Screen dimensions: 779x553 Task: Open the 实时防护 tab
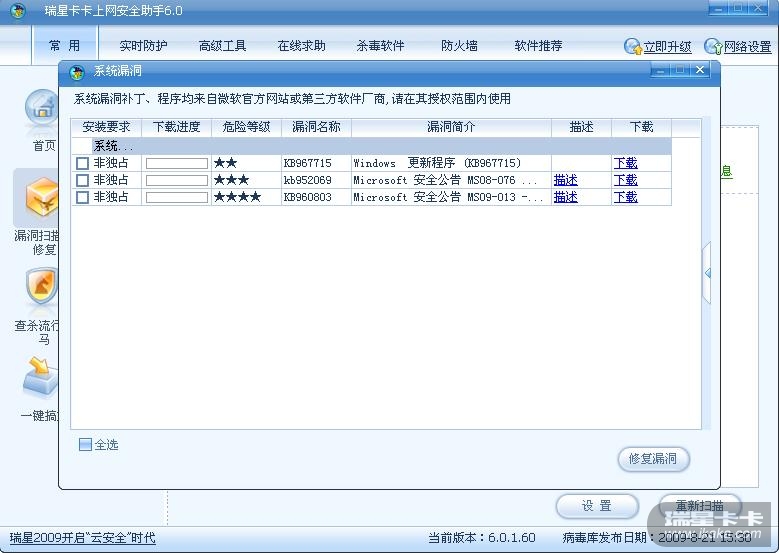point(143,46)
